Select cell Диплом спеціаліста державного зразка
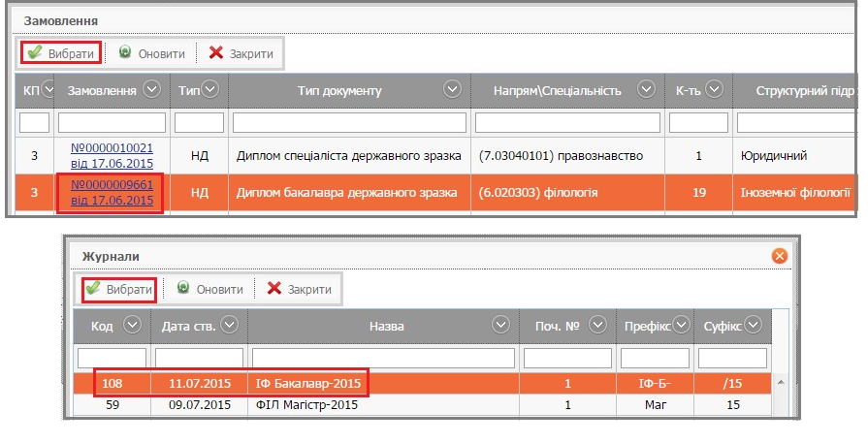 (x=349, y=156)
